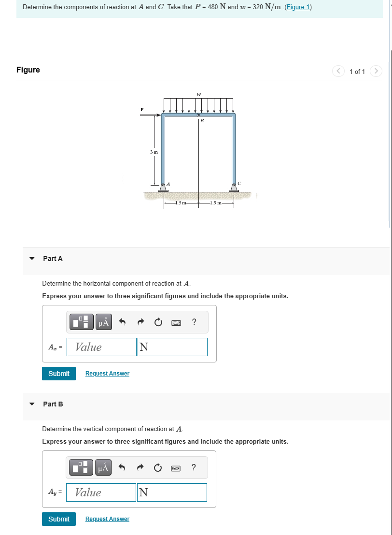Undo entry using Part B toolbar arrow
392x535 pixels.
[123, 467]
